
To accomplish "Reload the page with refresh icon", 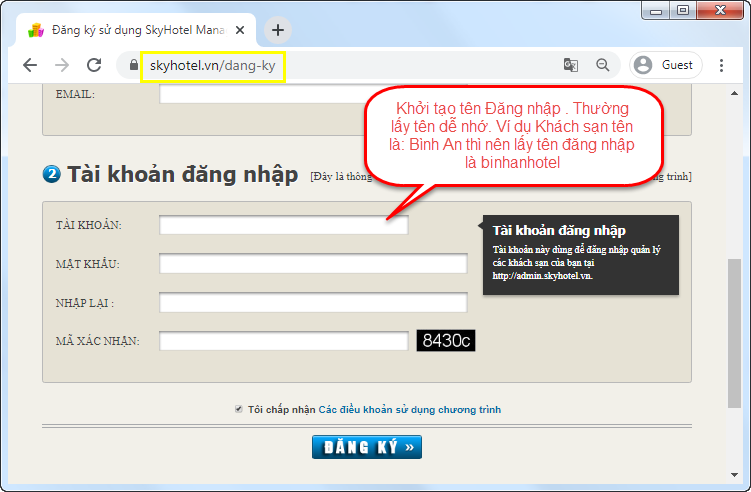I will (x=94, y=65).
